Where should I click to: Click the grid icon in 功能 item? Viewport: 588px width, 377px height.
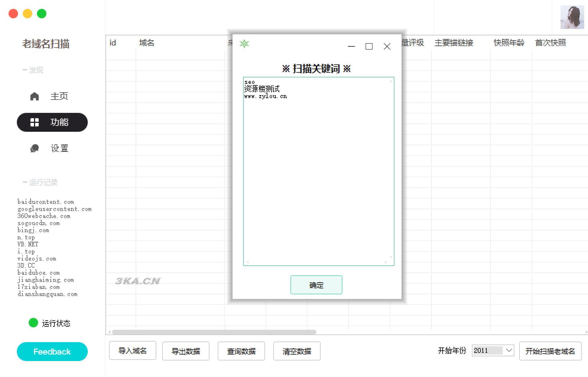[35, 122]
